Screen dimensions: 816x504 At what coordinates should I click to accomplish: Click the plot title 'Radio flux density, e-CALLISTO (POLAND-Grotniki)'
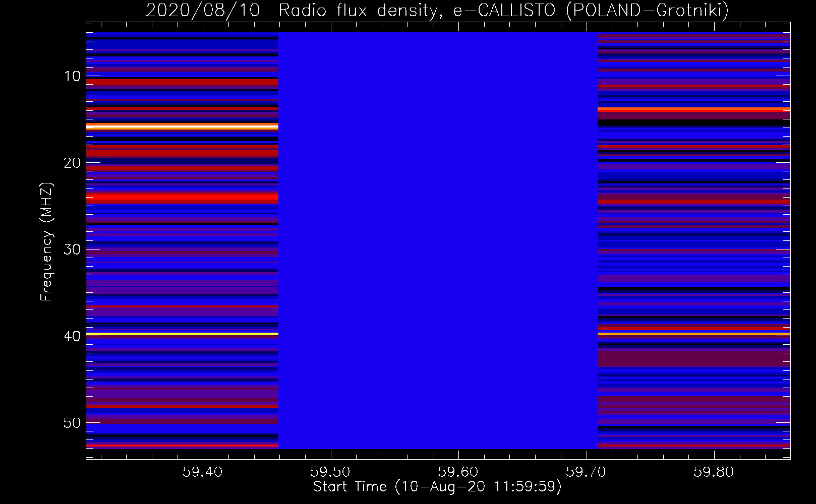click(503, 10)
